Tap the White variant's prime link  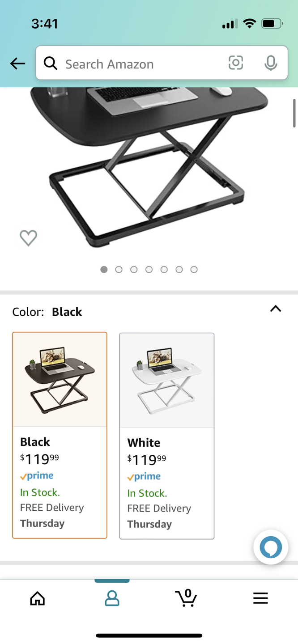click(x=143, y=476)
